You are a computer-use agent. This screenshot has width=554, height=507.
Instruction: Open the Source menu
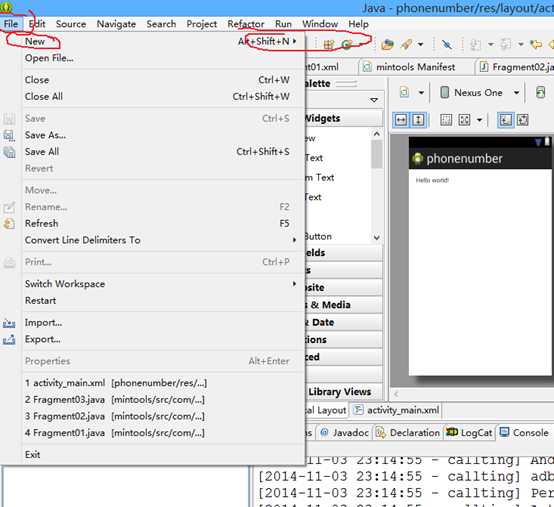point(71,24)
